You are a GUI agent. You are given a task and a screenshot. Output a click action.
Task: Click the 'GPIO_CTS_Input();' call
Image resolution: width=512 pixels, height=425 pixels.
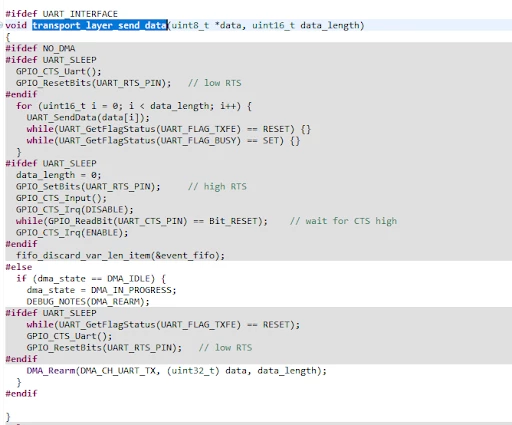[x=61, y=198]
